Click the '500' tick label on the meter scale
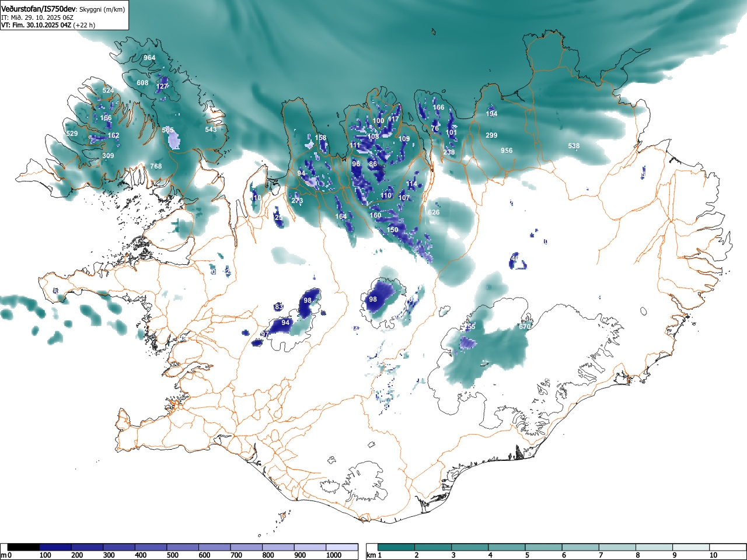The height and width of the screenshot is (560, 747). click(x=172, y=555)
